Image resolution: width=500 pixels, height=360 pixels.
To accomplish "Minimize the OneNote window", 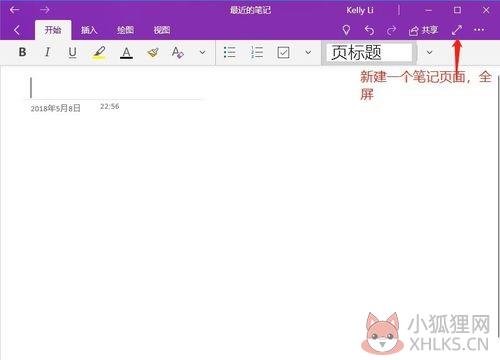I will [x=429, y=10].
